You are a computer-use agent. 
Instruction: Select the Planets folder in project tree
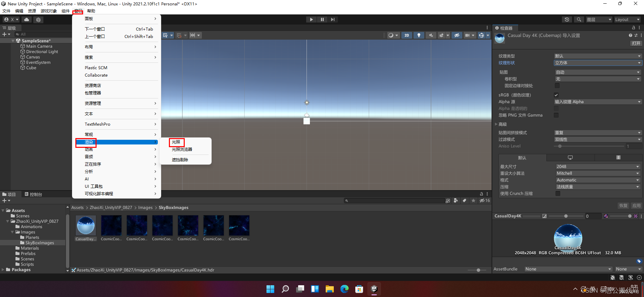[x=32, y=238]
